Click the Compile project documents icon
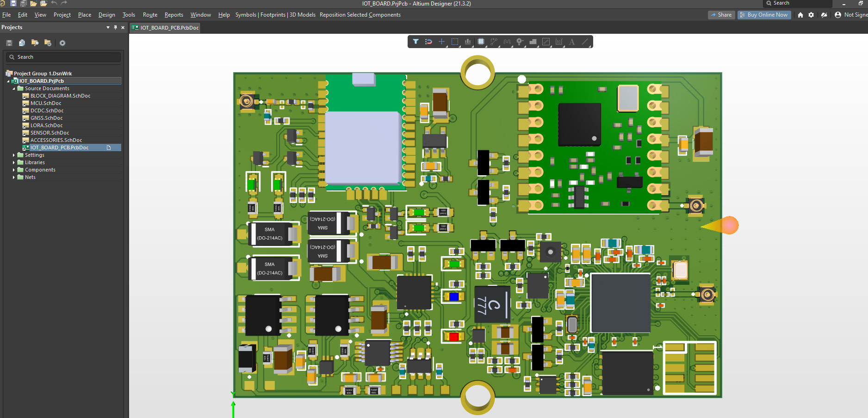Viewport: 868px width, 418px height. 22,43
